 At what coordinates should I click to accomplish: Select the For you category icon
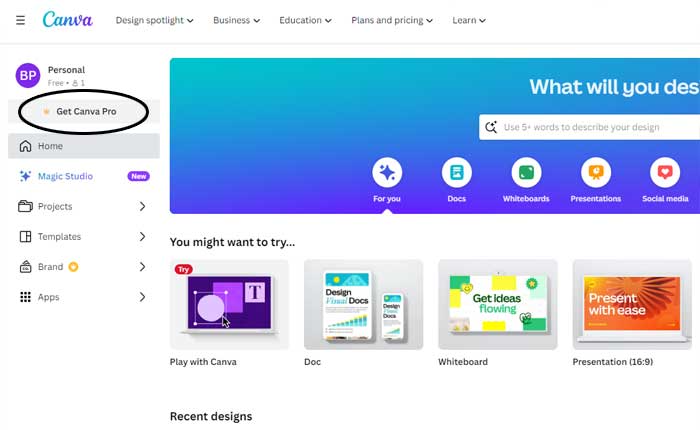(387, 172)
